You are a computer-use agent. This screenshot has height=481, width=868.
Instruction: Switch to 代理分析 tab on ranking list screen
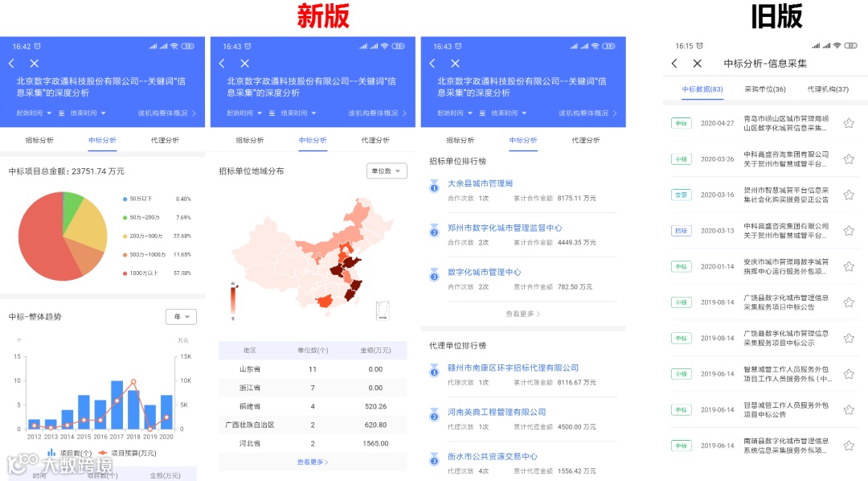coord(586,140)
